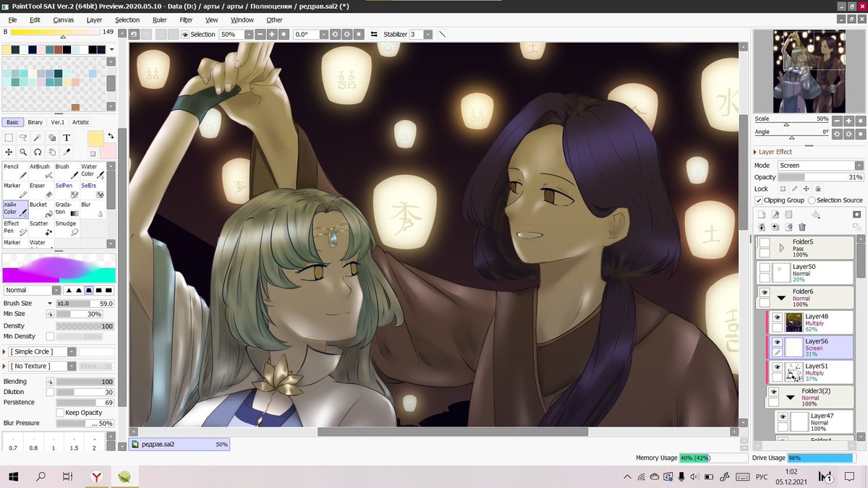Show Layer50 via its visibility box
This screenshot has height=488, width=868.
[x=764, y=267]
